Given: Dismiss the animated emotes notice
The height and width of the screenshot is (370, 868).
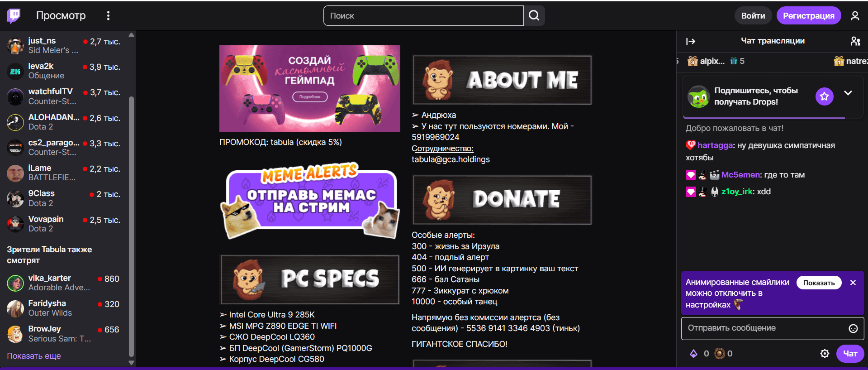Looking at the screenshot, I should tap(853, 283).
